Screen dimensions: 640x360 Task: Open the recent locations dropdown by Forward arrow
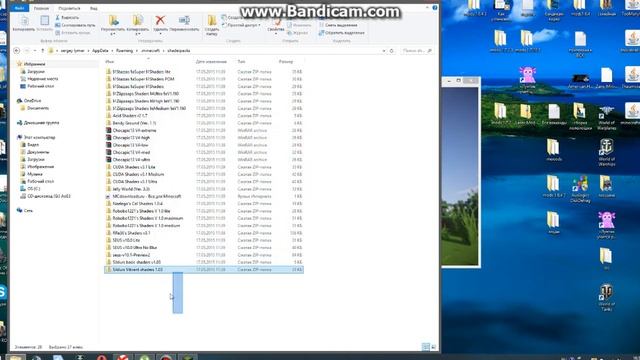point(35,51)
